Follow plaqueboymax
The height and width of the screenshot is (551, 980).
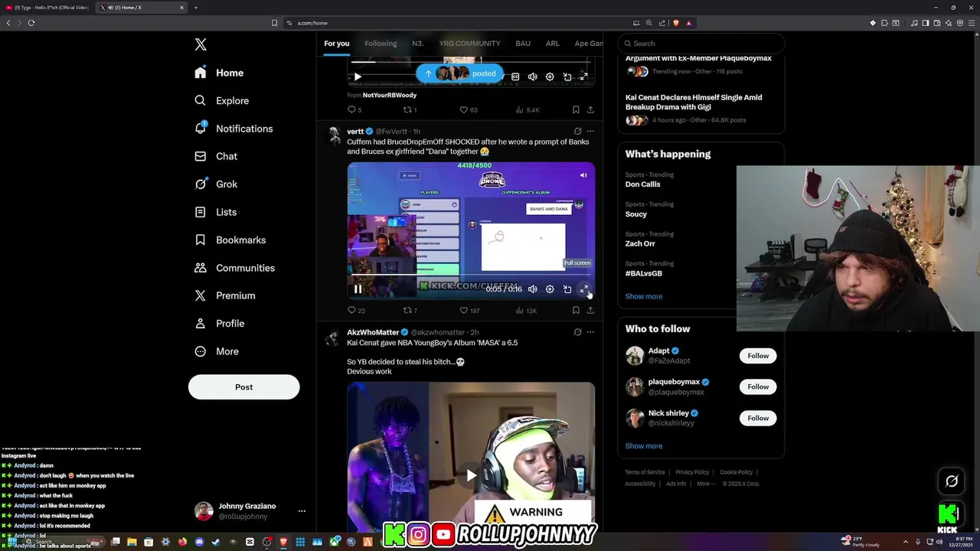tap(758, 387)
